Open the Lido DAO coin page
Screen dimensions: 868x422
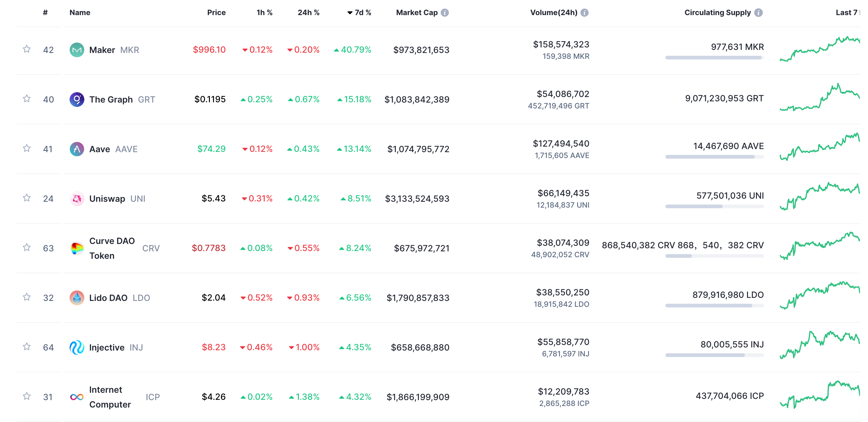click(x=108, y=298)
